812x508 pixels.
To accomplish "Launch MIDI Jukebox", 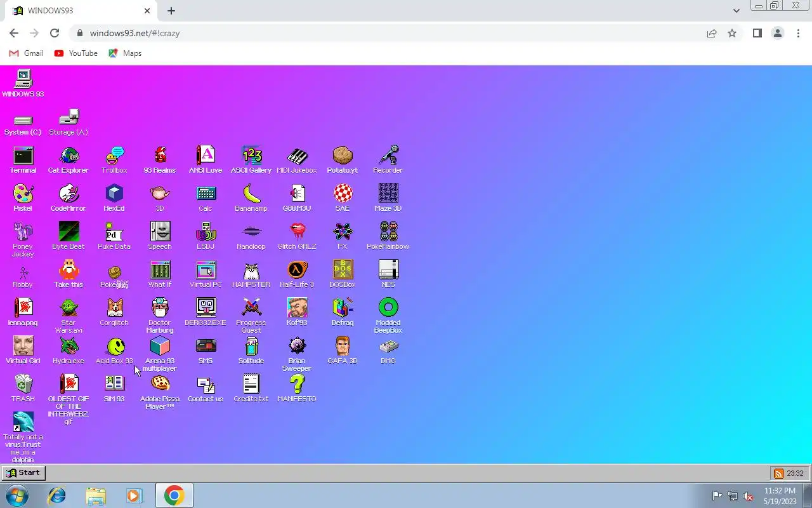I will click(297, 159).
